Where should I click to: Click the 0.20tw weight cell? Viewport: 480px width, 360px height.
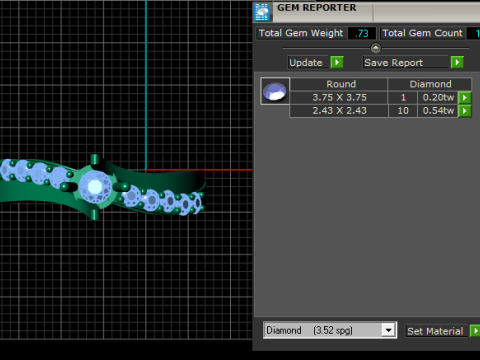(x=438, y=98)
